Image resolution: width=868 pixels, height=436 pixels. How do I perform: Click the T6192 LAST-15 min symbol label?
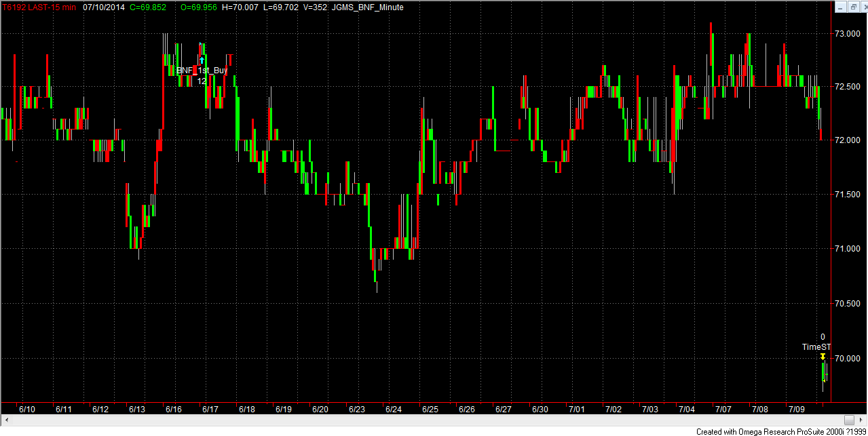pos(38,7)
